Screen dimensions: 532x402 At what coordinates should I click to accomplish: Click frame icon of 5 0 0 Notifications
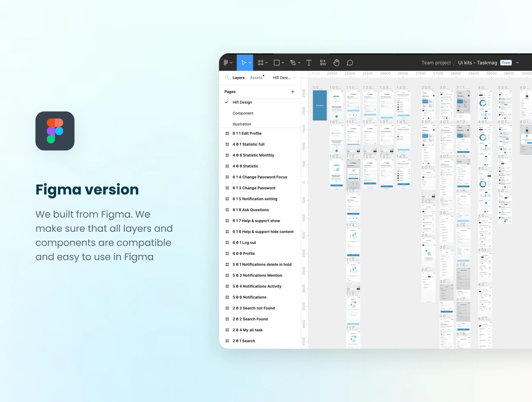pos(227,297)
